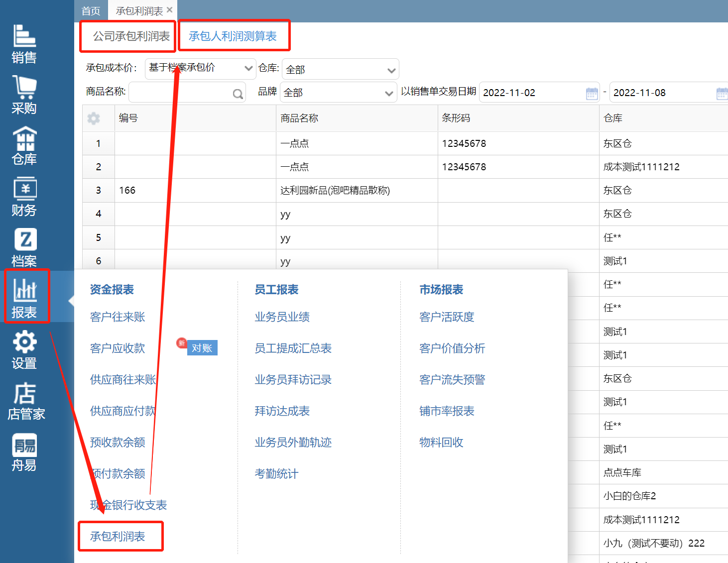Click the 新 badge beside 对账
Image resolution: width=728 pixels, height=563 pixels.
point(182,343)
